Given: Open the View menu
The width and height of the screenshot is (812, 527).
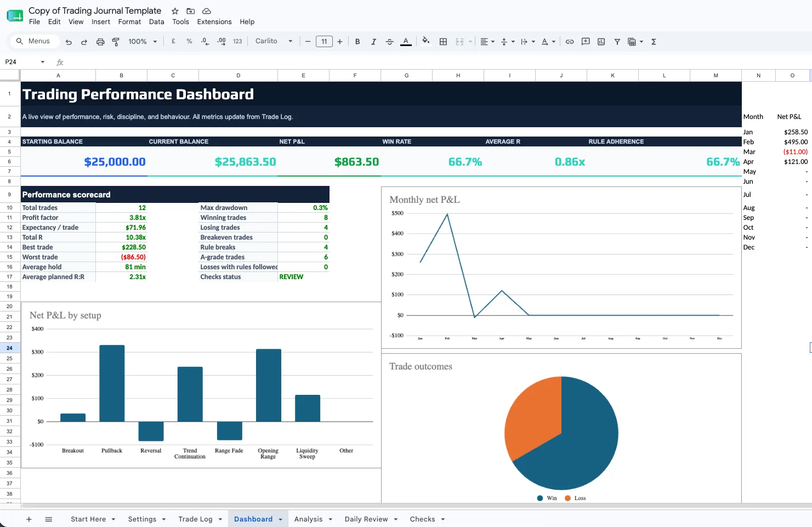Looking at the screenshot, I should pyautogui.click(x=76, y=22).
